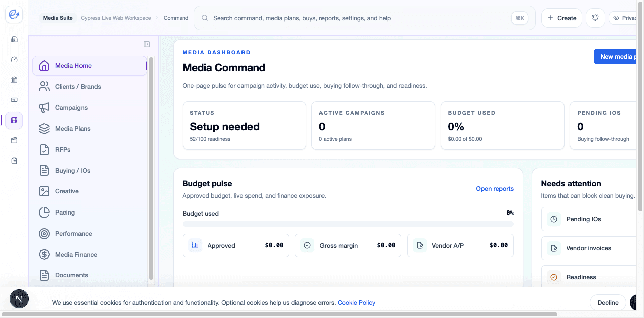Click the Approved bar chart icon

[195, 246]
